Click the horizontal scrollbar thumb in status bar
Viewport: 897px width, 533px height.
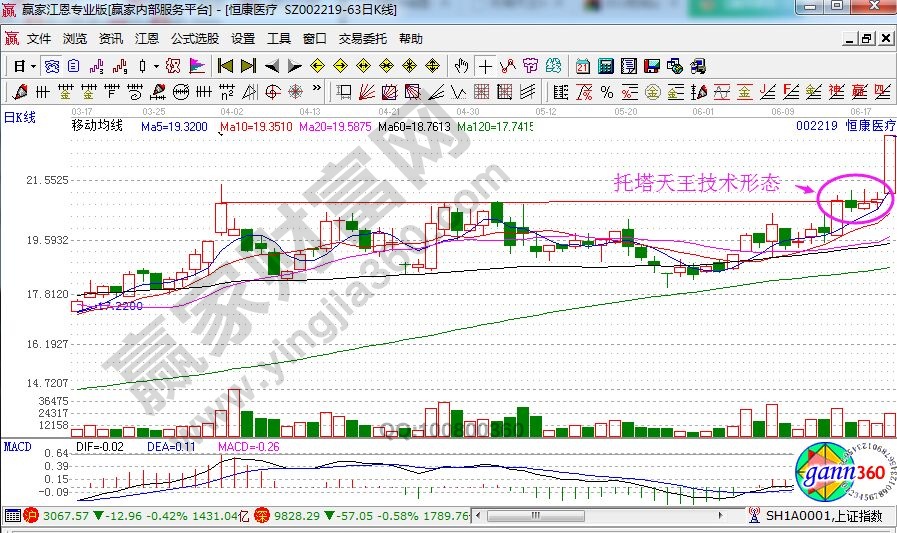click(535, 515)
